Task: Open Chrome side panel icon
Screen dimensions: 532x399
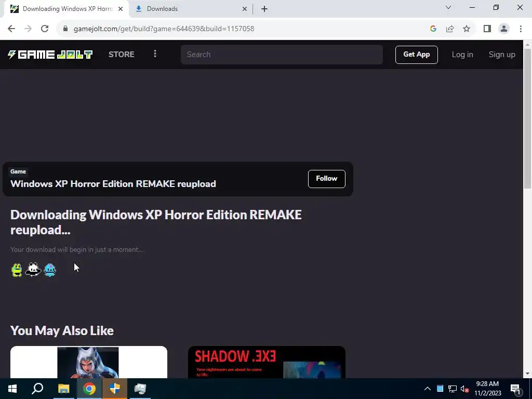Action: point(487,29)
